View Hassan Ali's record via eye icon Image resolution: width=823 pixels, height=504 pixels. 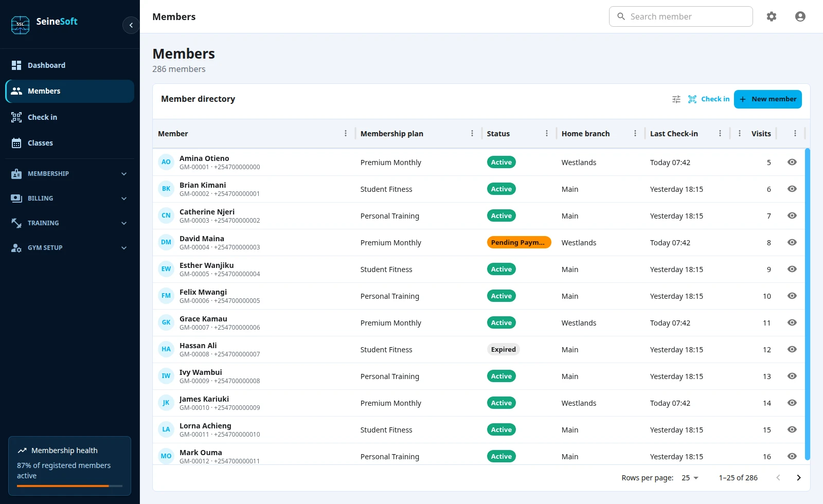pyautogui.click(x=792, y=349)
